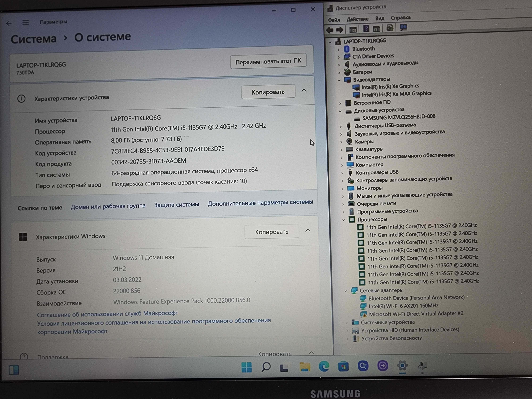Click the scan for hardware changes monitor icon

pos(403,28)
